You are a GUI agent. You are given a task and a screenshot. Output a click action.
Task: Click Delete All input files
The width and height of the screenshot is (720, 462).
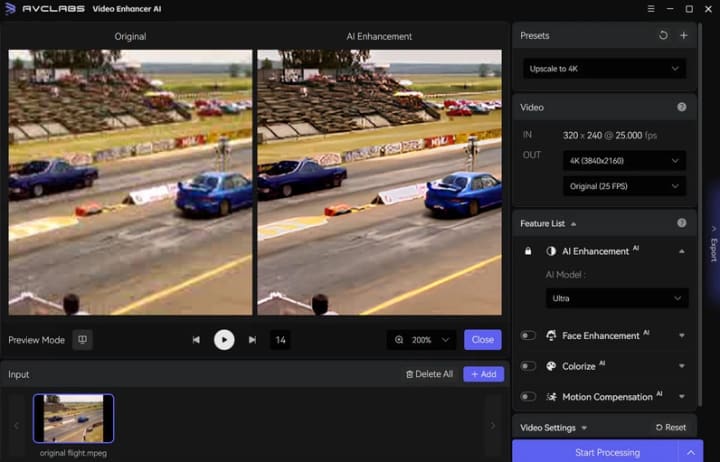[429, 374]
